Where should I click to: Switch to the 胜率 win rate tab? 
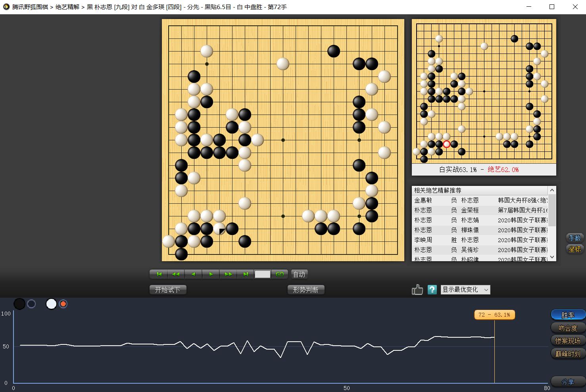pyautogui.click(x=568, y=315)
